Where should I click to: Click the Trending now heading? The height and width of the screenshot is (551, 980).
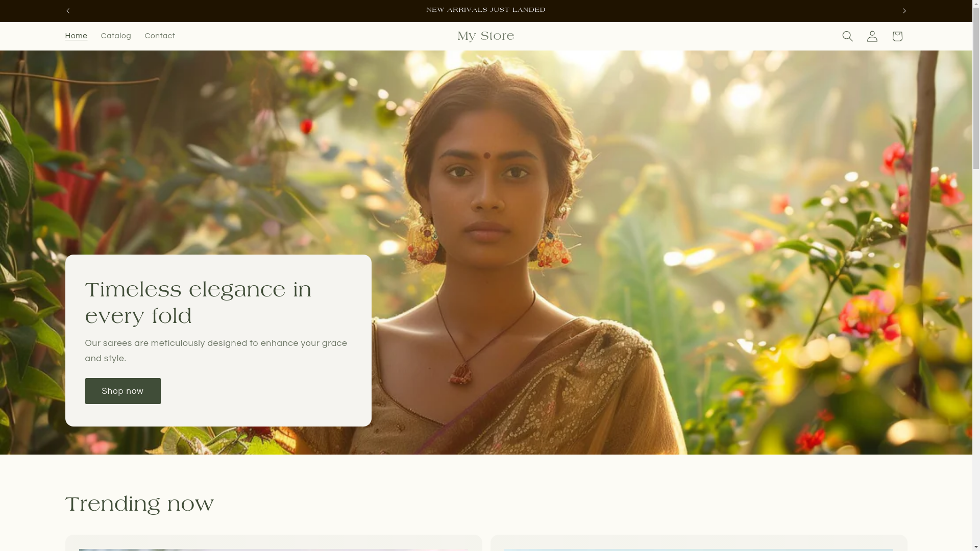tap(139, 504)
